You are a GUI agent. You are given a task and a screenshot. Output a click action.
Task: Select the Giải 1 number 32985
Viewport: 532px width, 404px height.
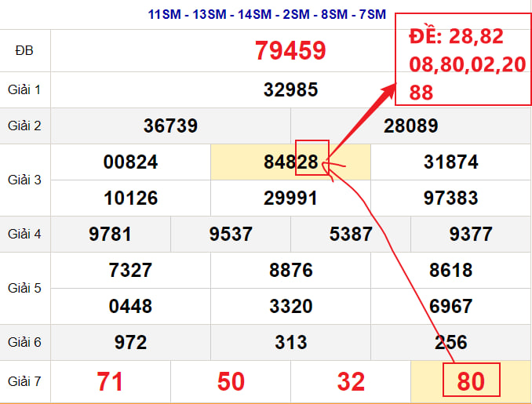[291, 90]
